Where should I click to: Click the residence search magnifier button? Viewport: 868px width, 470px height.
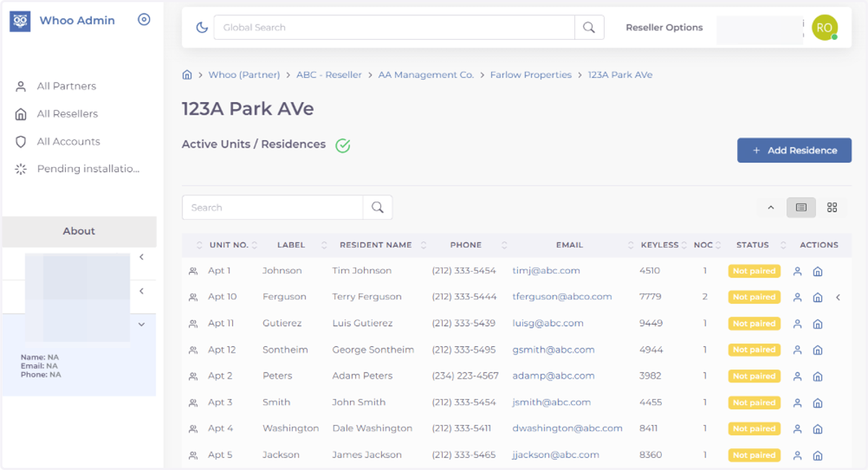378,208
